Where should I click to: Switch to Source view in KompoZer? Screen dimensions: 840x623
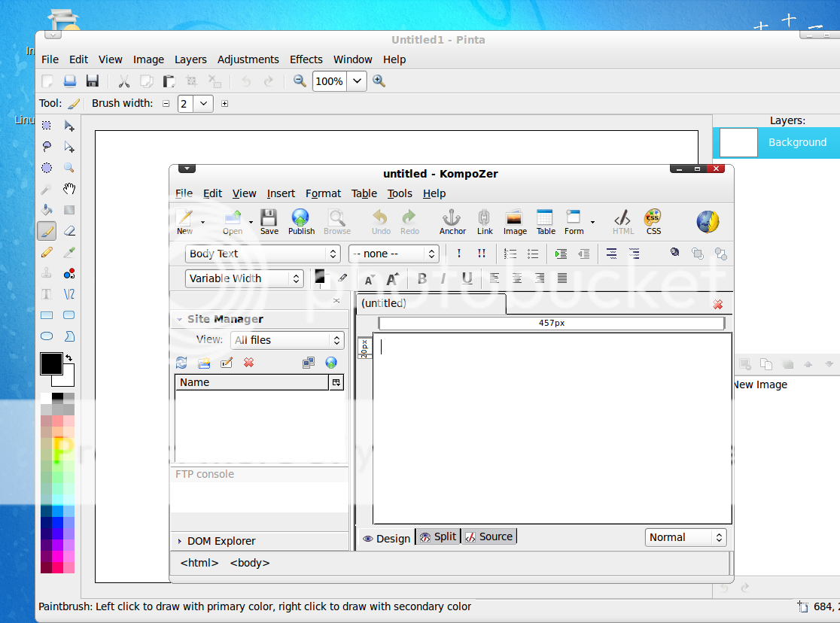coord(488,536)
